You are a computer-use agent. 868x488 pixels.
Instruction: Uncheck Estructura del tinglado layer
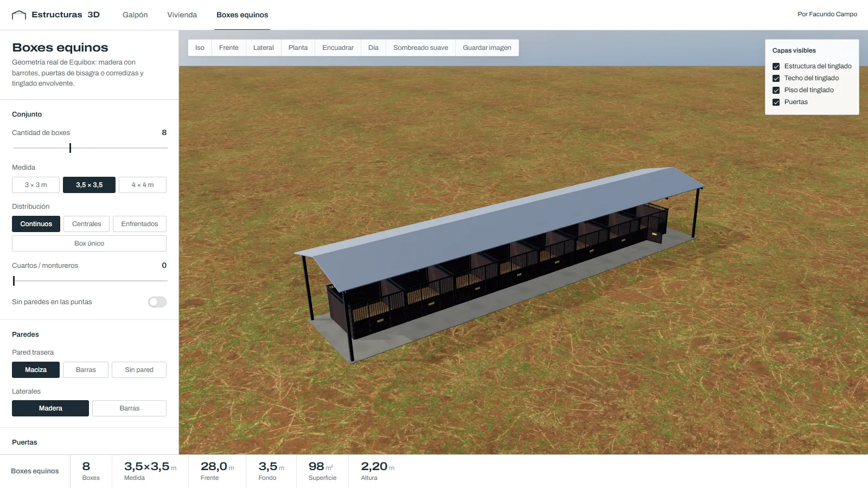tap(776, 66)
